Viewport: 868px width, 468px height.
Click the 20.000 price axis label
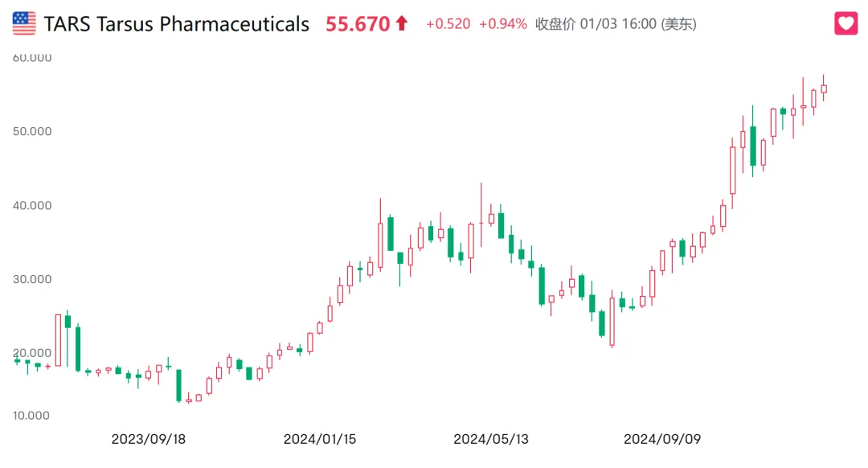32,354
